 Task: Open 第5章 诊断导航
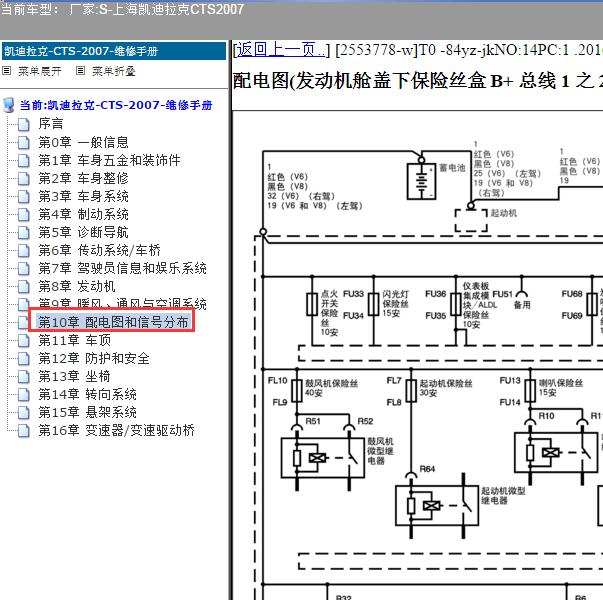point(83,232)
